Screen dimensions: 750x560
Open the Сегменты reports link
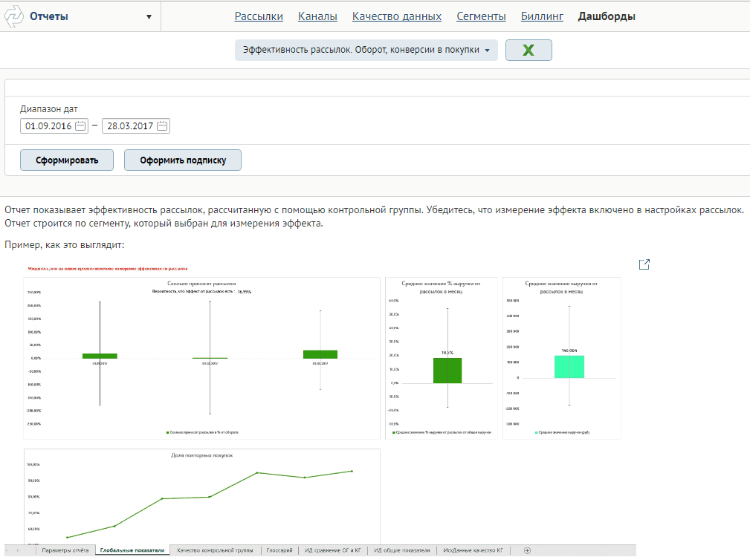(481, 16)
